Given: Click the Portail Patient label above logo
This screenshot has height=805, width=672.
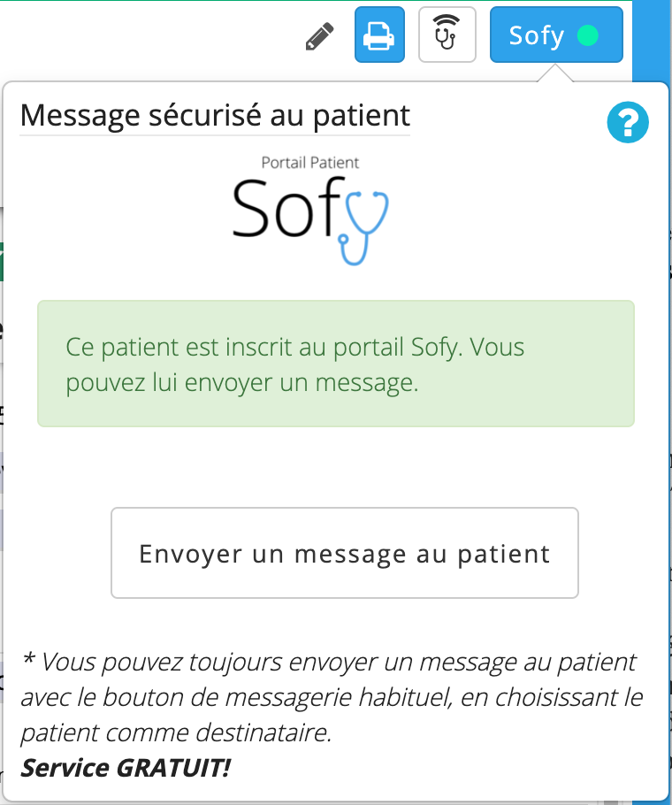Looking at the screenshot, I should [x=309, y=162].
